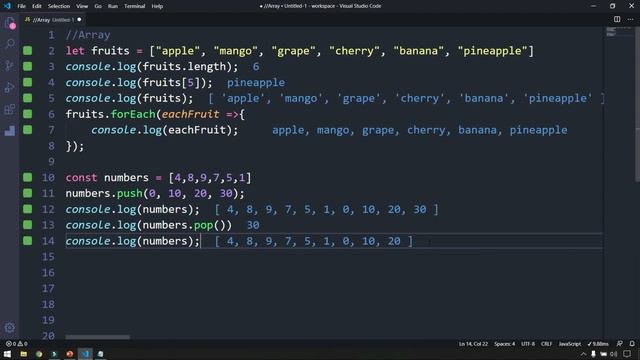This screenshot has width=640, height=360.
Task: Click forEach on line 6
Action: 133,114
